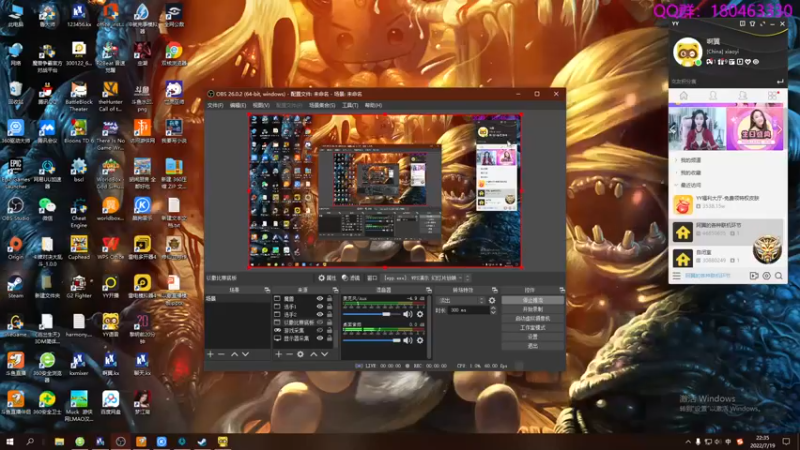Mute the desktop audio speaker icon
Image resolution: width=800 pixels, height=450 pixels.
[x=408, y=340]
